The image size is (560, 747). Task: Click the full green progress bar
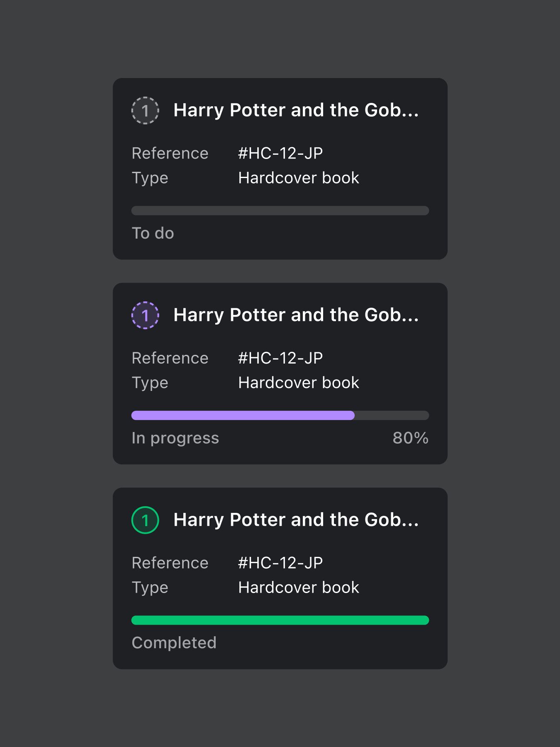tap(280, 620)
